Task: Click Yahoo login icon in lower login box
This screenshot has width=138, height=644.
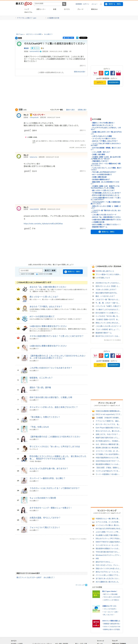Action: [95, 355]
